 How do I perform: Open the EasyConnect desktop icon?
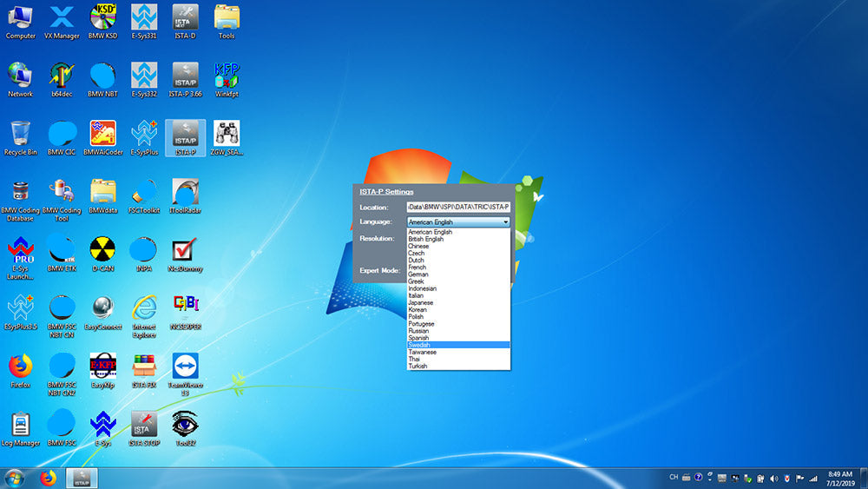click(102, 309)
